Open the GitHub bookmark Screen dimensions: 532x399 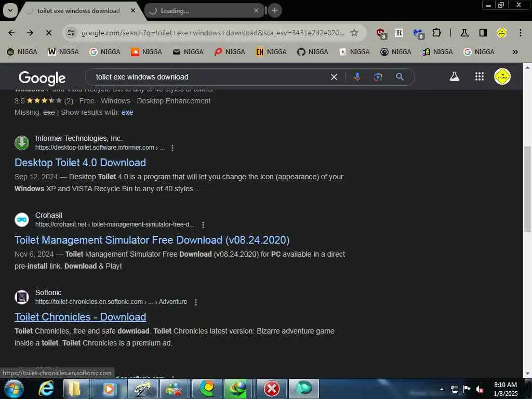[312, 51]
